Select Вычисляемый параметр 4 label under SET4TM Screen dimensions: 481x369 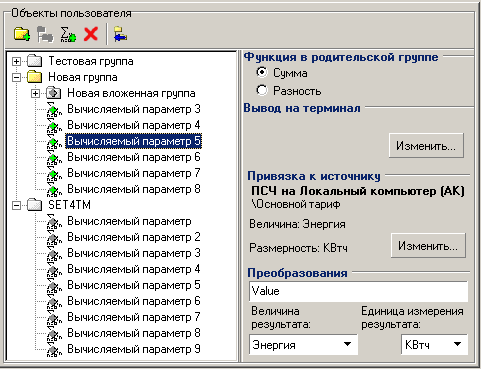pyautogui.click(x=134, y=269)
